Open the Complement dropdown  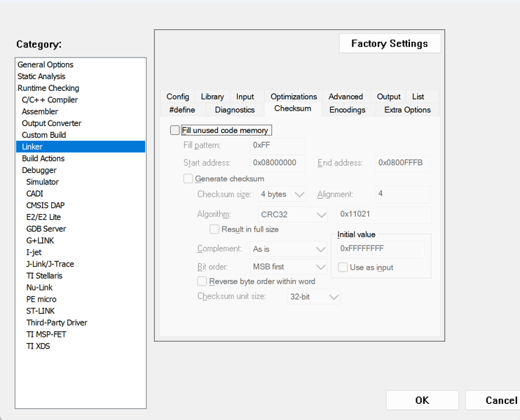pyautogui.click(x=289, y=249)
